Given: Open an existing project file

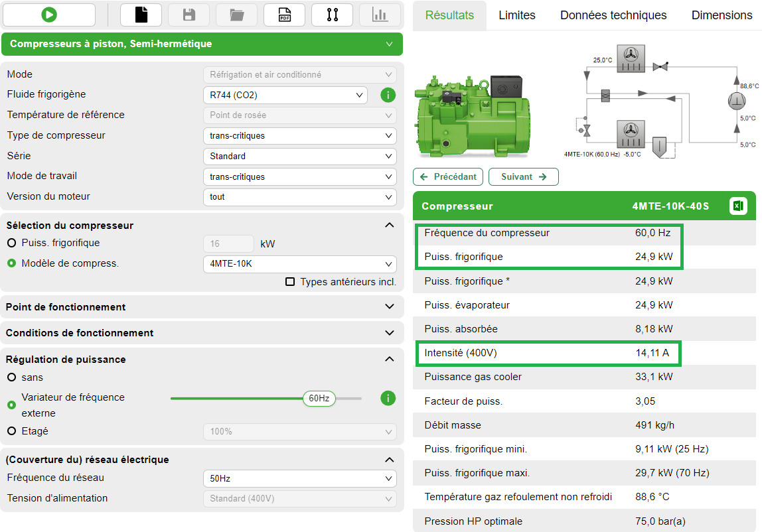Looking at the screenshot, I should point(236,14).
